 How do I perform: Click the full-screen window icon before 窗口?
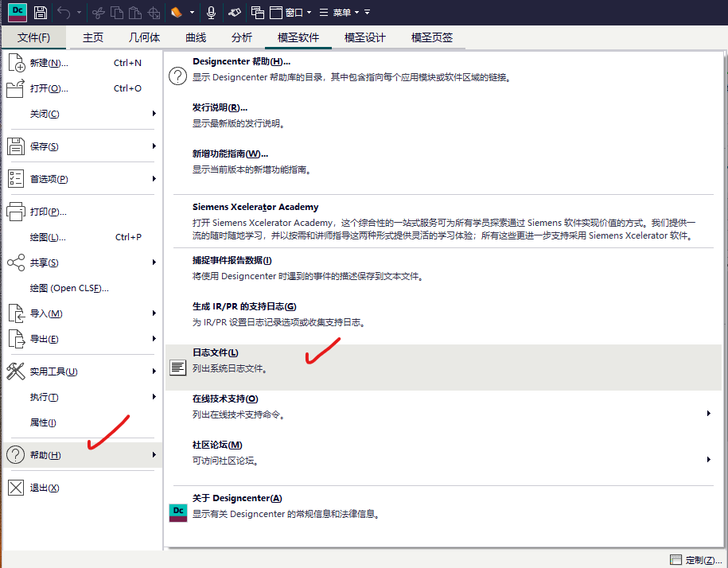276,13
